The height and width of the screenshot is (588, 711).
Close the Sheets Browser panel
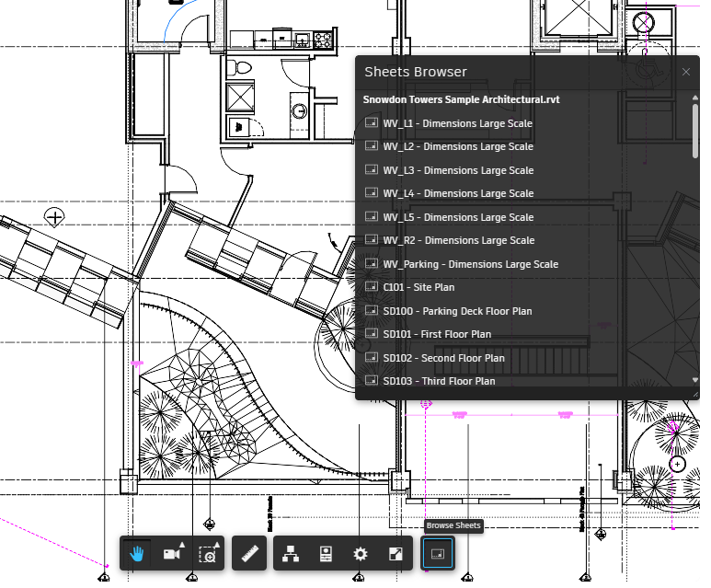(686, 72)
